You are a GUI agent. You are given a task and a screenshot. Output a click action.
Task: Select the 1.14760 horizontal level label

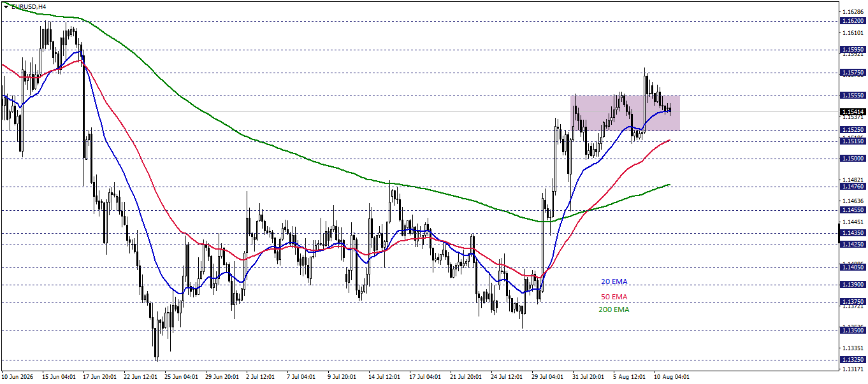click(x=853, y=187)
